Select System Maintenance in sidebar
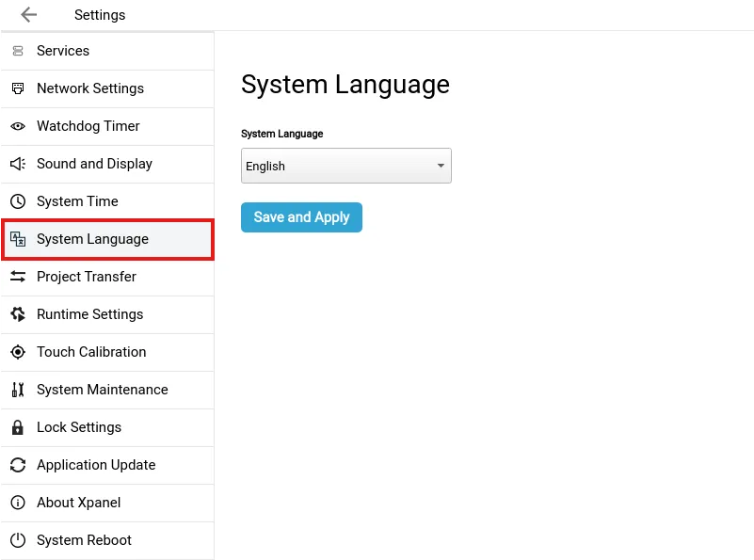The image size is (754, 560). (102, 390)
